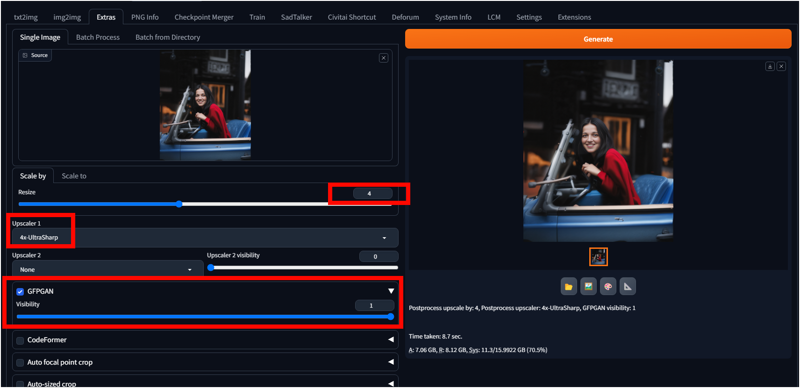Enable Auto focal point crop checkbox
This screenshot has width=800, height=388.
20,362
